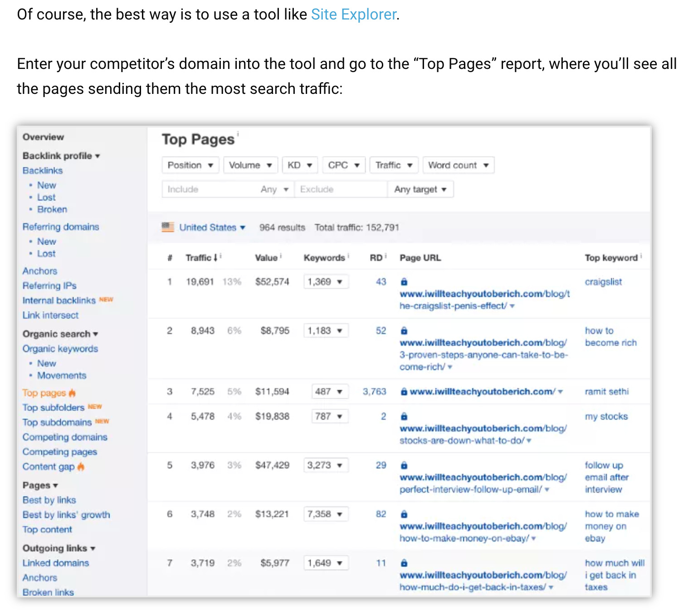The width and height of the screenshot is (693, 616).
Task: Open the Word count filter dropdown
Action: [458, 165]
